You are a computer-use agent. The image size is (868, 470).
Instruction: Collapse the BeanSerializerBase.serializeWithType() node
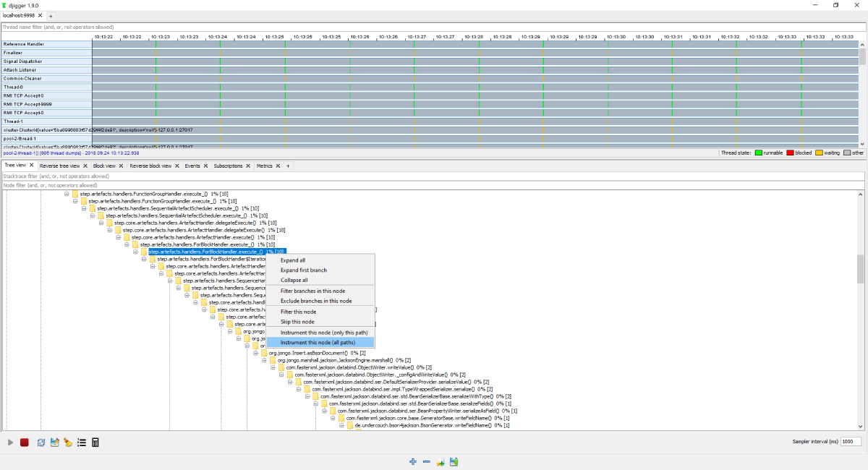coord(307,396)
